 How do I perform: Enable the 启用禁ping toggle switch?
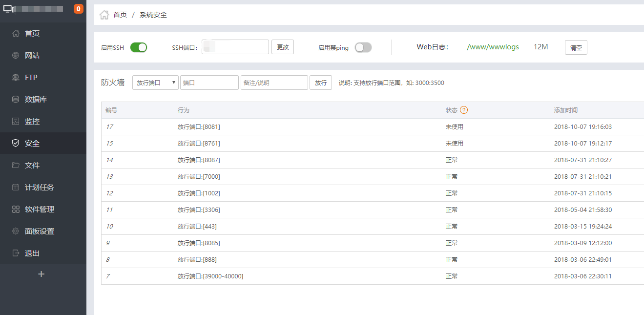(x=363, y=47)
